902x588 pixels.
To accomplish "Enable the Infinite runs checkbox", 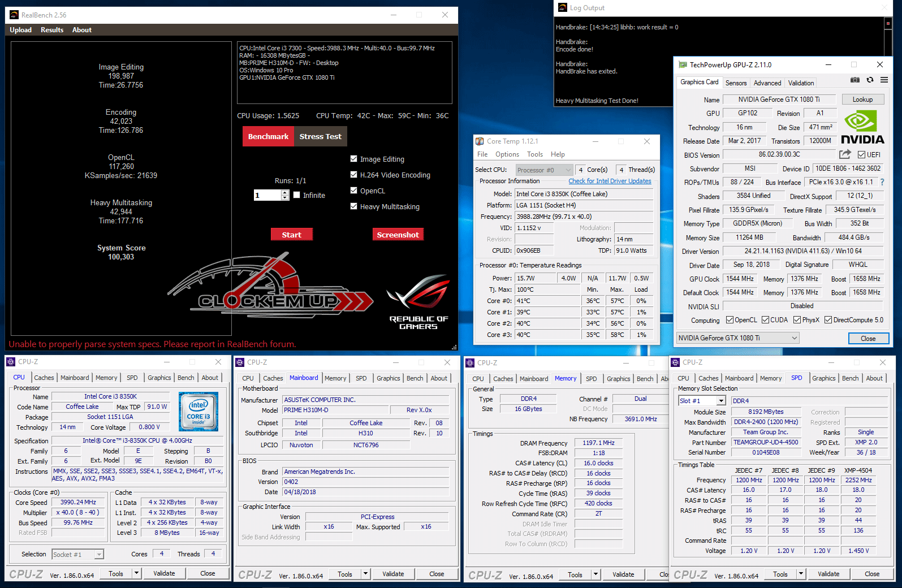I will click(297, 195).
